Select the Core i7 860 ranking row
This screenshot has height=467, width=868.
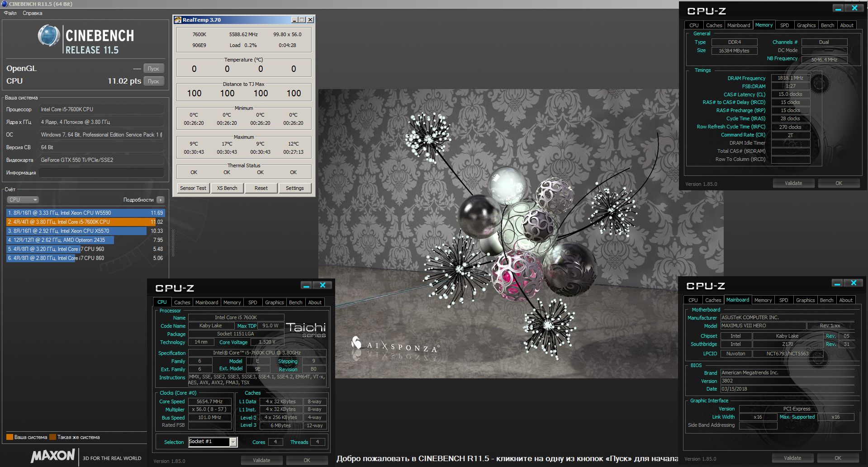85,258
